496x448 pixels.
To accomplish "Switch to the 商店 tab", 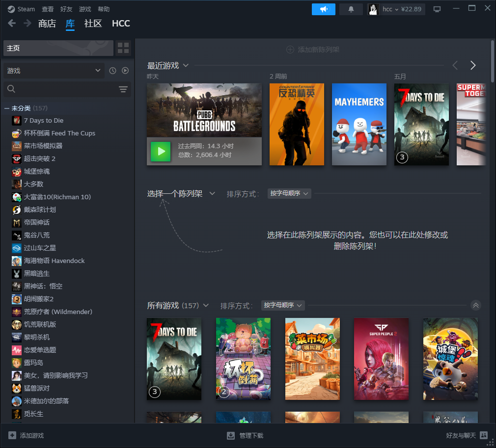I will click(47, 24).
